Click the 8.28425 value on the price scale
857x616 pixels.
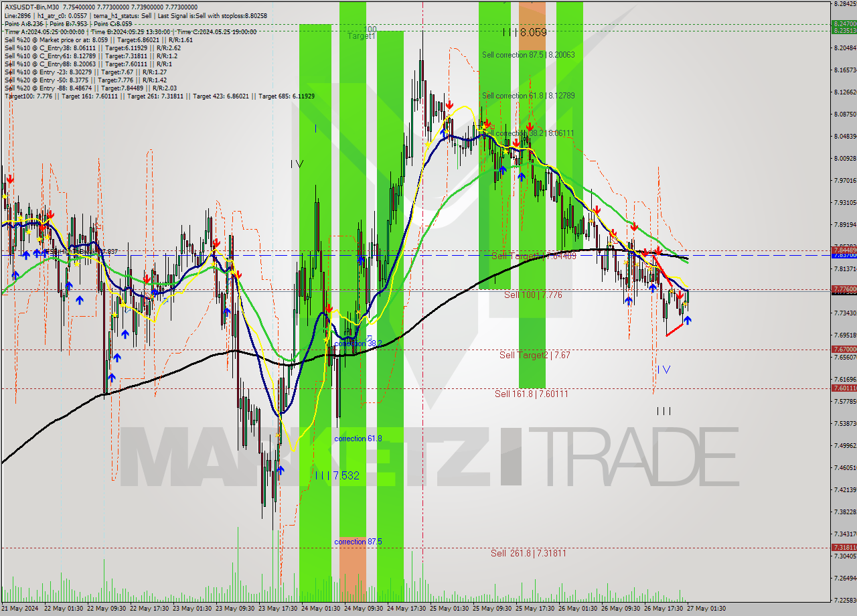(844, 3)
